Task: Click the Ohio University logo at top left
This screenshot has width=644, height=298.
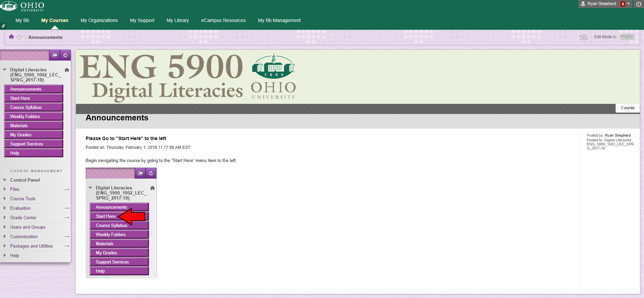Action: point(22,6)
